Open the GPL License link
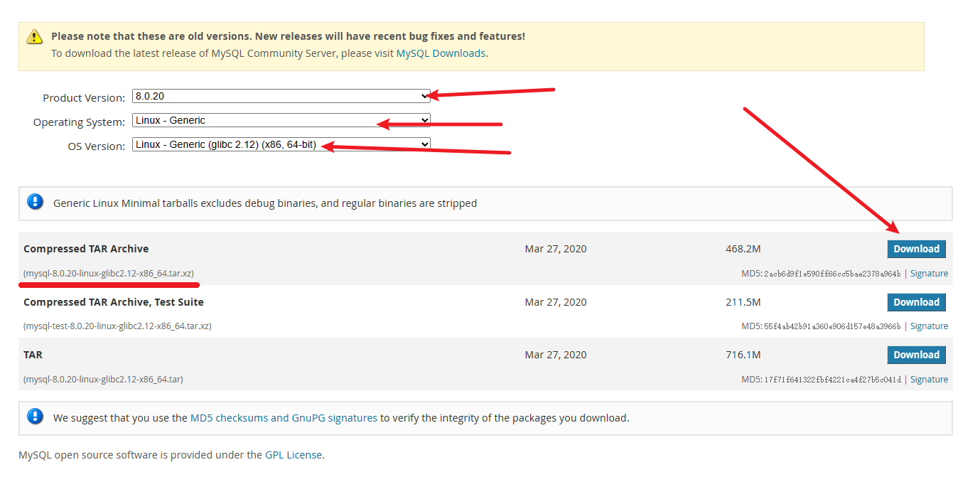The width and height of the screenshot is (980, 477). coord(294,455)
